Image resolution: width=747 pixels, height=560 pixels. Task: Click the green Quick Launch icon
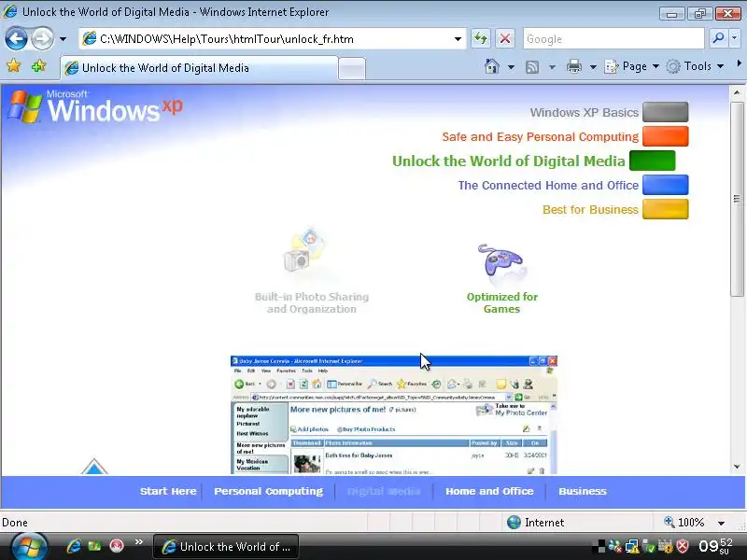[94, 546]
